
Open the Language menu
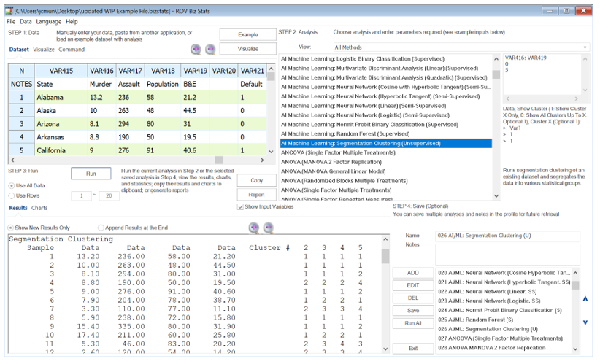click(49, 22)
